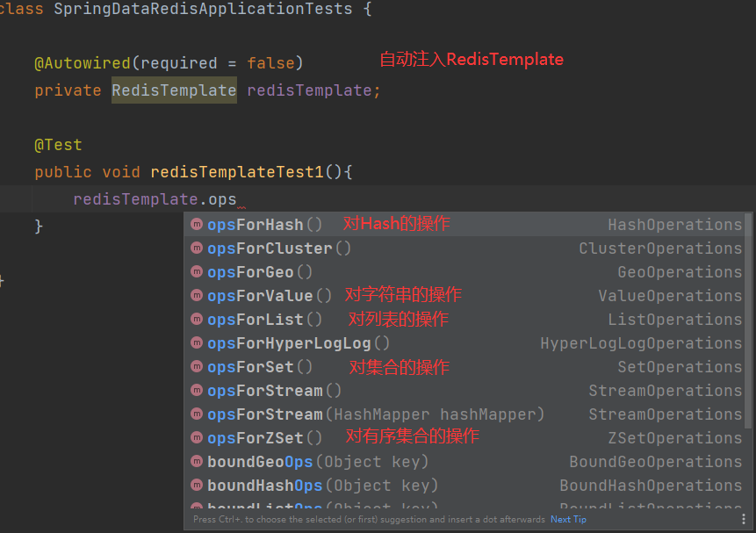
Task: Click the method icon beside opsForZSet()
Action: (196, 437)
